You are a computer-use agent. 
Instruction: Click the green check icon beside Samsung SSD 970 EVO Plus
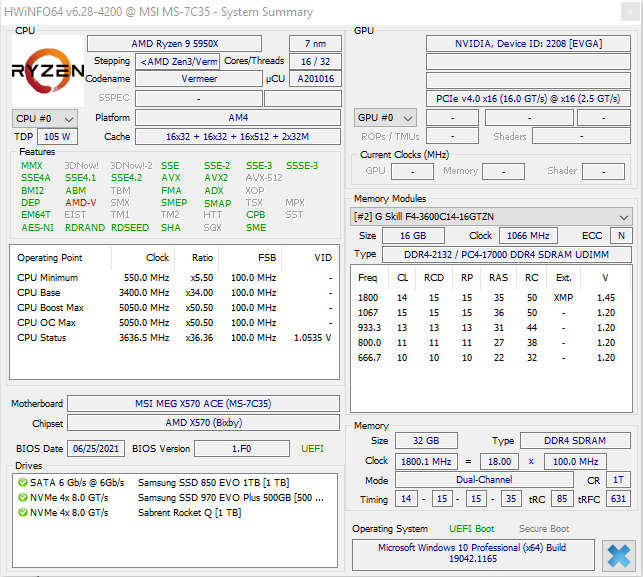click(23, 497)
